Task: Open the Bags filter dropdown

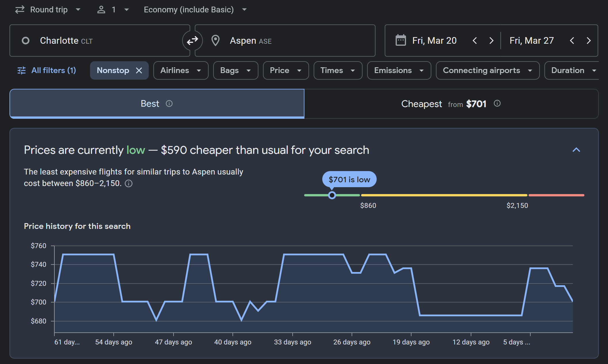Action: (236, 70)
